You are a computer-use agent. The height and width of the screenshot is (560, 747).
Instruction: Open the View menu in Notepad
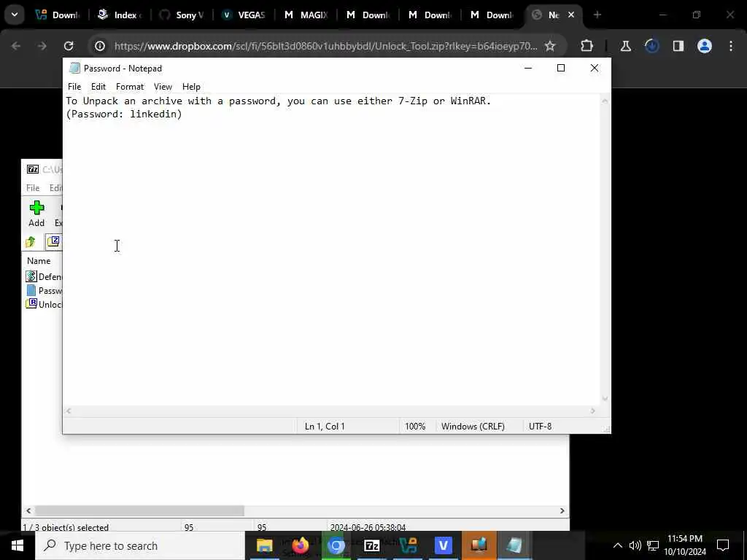click(x=163, y=87)
